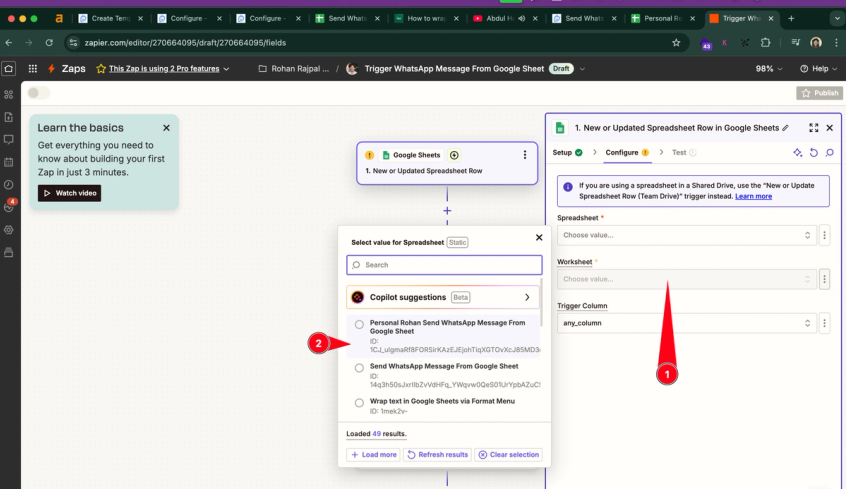This screenshot has height=489, width=846.
Task: Open options menu for Worksheet field
Action: [x=824, y=279]
